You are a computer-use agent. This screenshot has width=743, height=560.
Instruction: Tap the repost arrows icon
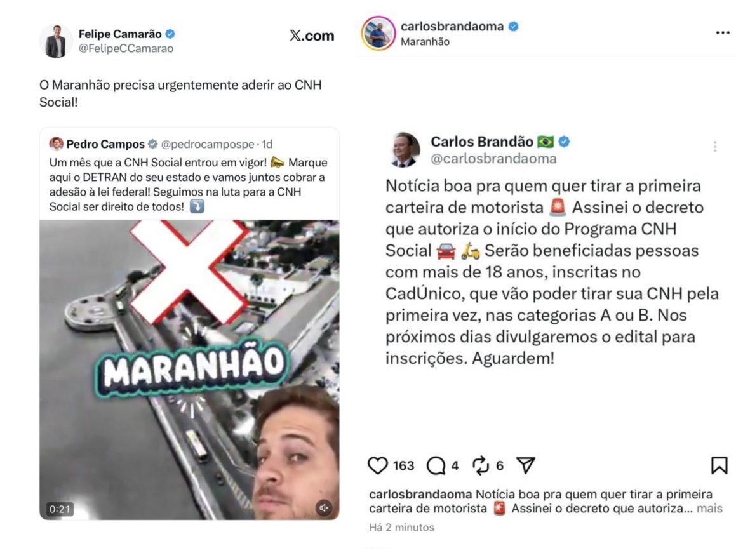click(x=481, y=466)
